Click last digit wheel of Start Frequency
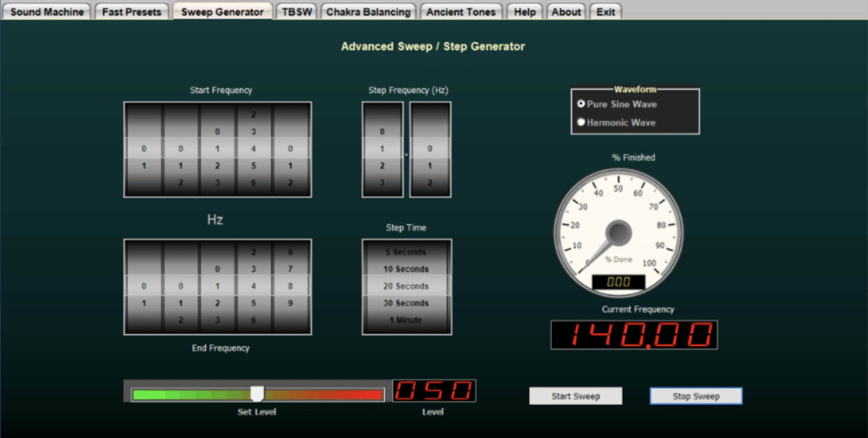 (291, 149)
